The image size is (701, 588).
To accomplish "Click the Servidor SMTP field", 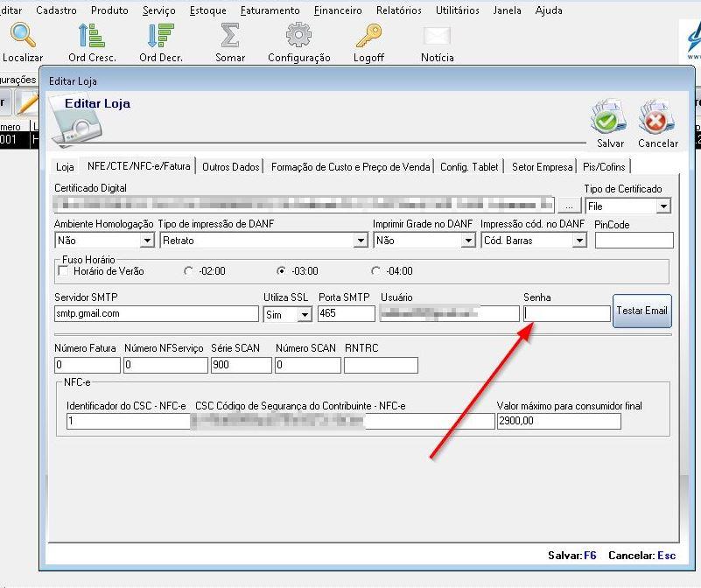I will click(156, 313).
